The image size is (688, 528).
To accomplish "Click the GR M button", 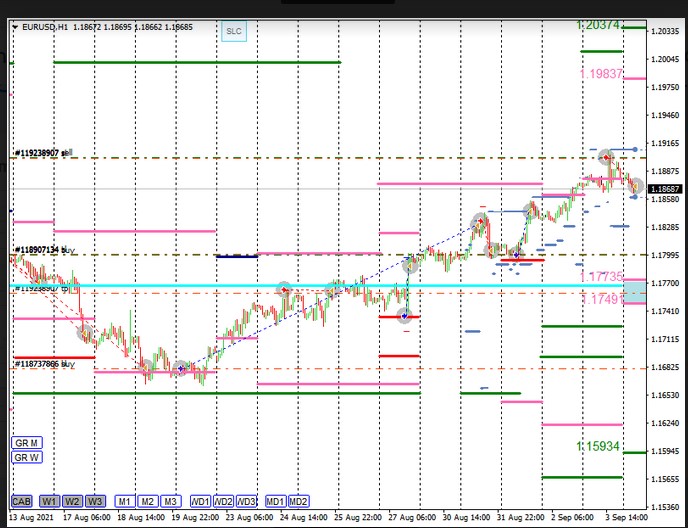I will pos(26,442).
